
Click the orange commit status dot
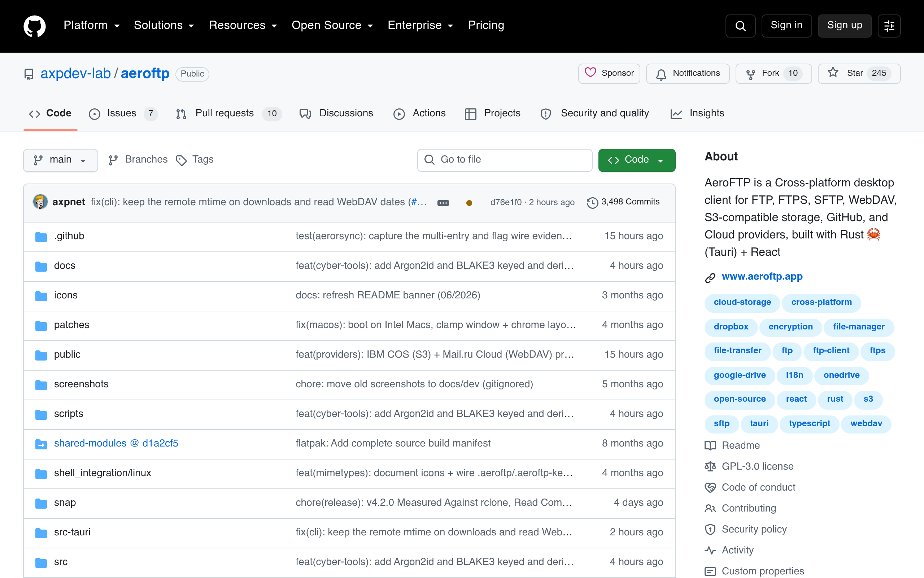coord(469,203)
